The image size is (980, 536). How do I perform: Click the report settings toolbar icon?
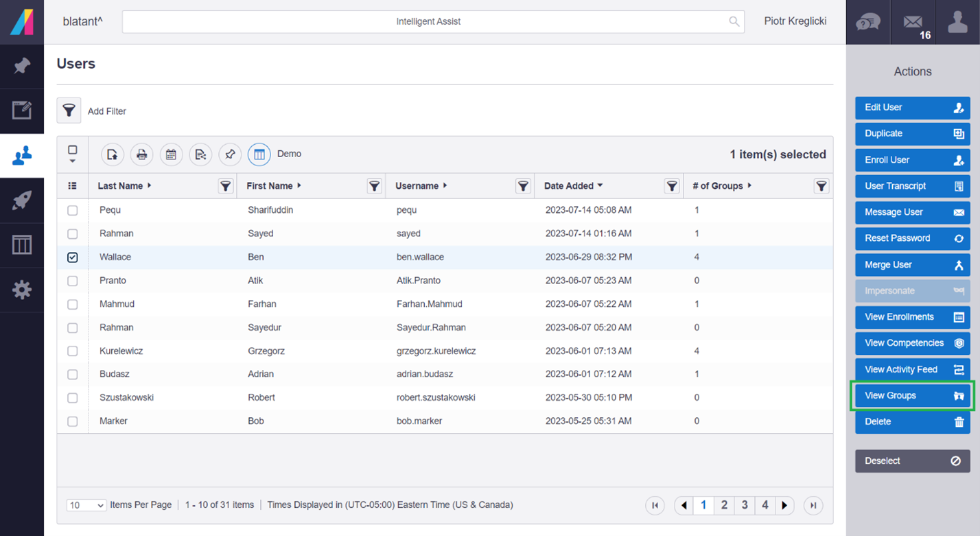[x=200, y=154]
